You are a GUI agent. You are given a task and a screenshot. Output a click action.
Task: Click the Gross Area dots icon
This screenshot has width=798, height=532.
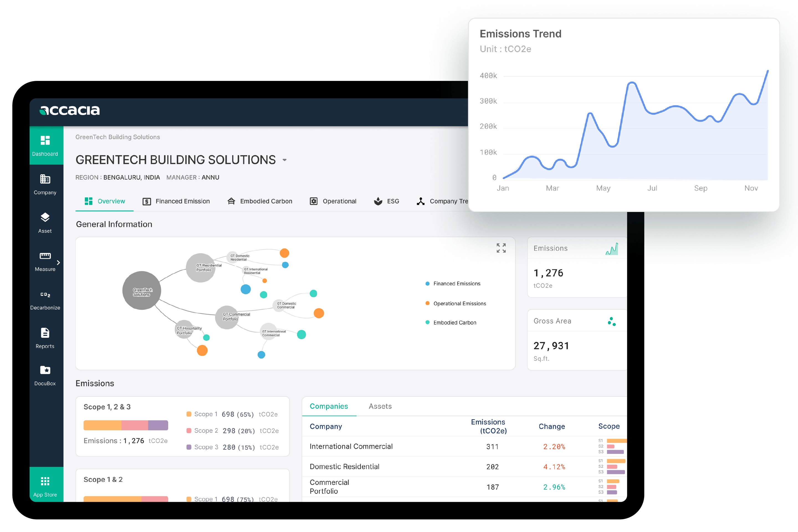pyautogui.click(x=612, y=321)
